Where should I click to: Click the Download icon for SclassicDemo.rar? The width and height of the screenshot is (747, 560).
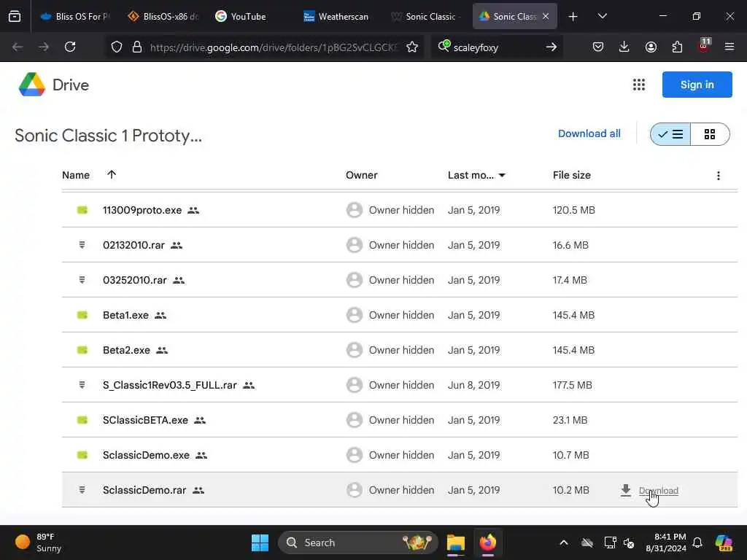(x=625, y=490)
